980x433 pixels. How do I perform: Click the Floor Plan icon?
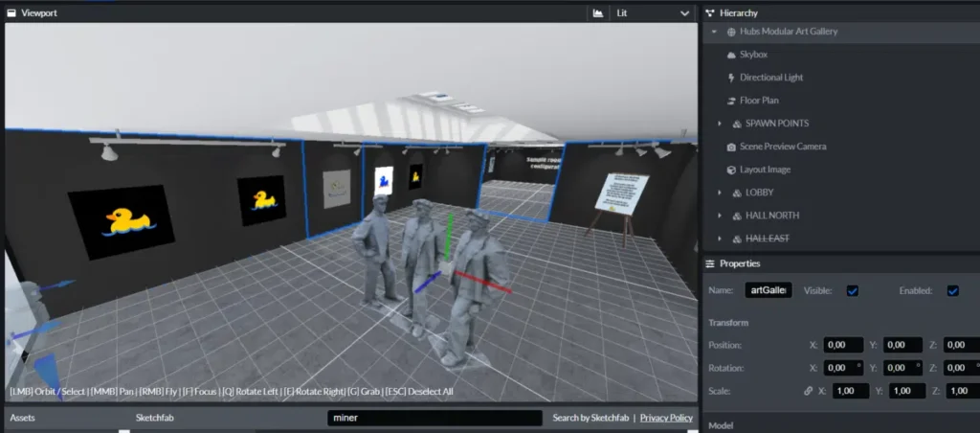click(732, 101)
